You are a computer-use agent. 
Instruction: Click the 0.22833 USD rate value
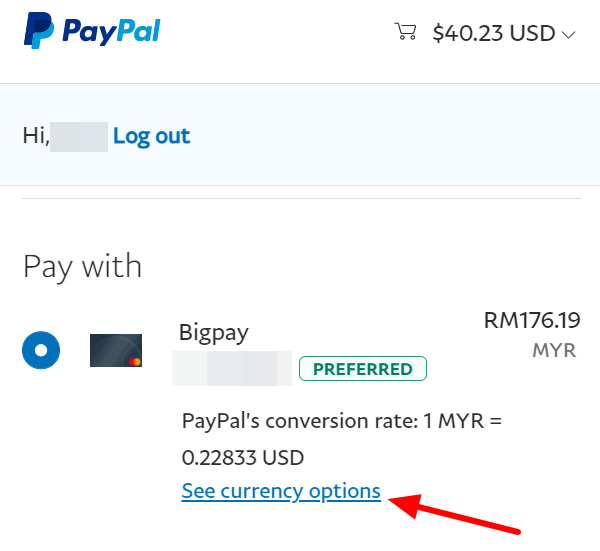pyautogui.click(x=243, y=458)
